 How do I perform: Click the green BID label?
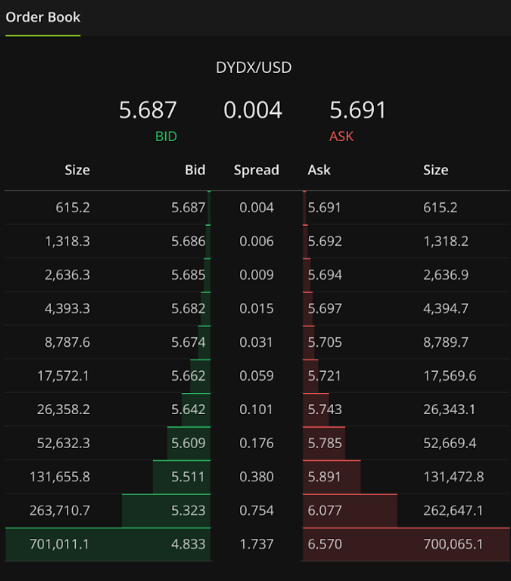(166, 136)
